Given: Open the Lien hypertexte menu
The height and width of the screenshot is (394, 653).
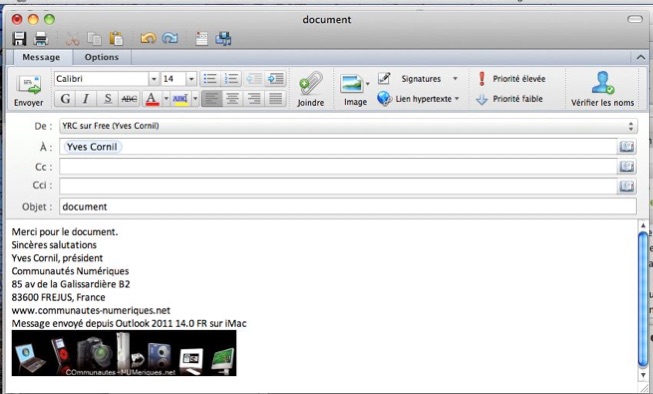Looking at the screenshot, I should tap(418, 99).
